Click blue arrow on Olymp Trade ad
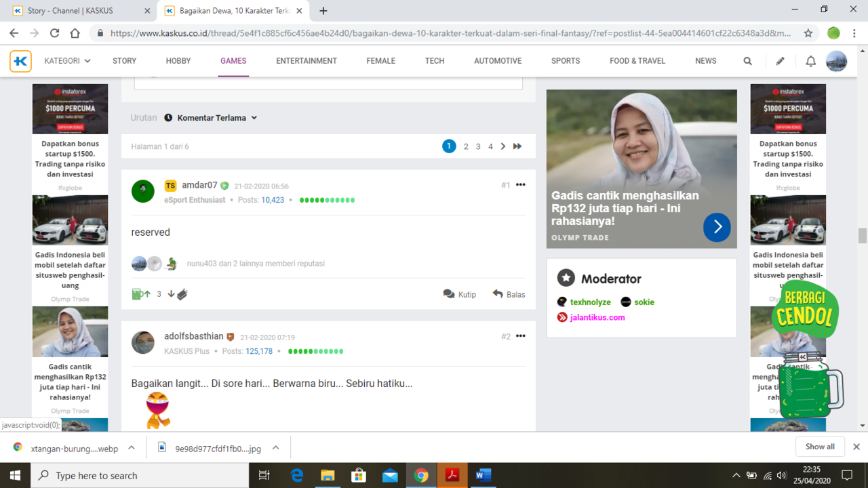The width and height of the screenshot is (868, 488). (x=717, y=227)
